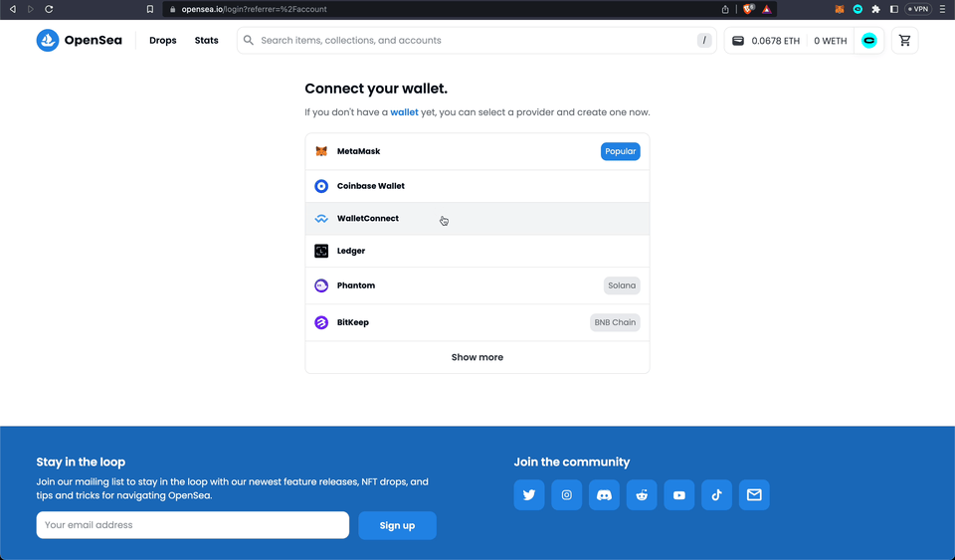
Task: Open MetaMask extension in toolbar
Action: click(840, 9)
